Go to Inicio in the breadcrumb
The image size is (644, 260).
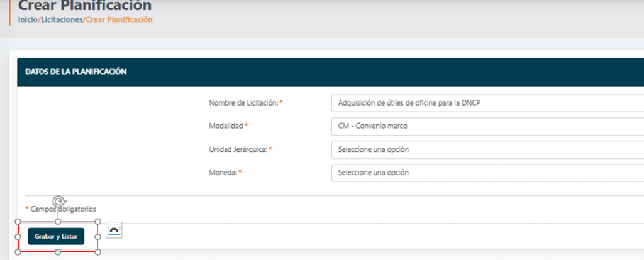point(28,19)
